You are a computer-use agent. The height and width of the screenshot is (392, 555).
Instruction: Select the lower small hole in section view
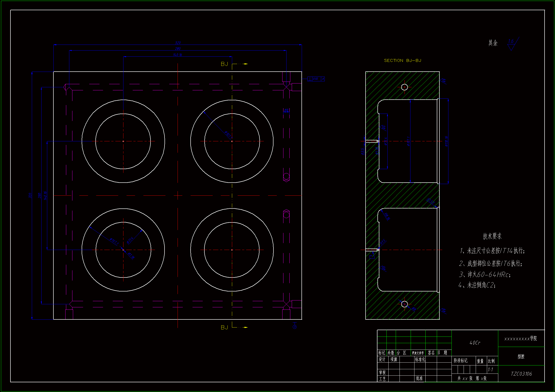tap(404, 304)
